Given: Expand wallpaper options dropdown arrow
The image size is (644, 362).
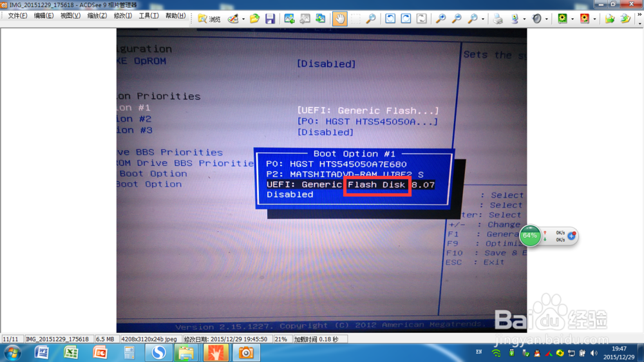Looking at the screenshot, I should [524, 19].
